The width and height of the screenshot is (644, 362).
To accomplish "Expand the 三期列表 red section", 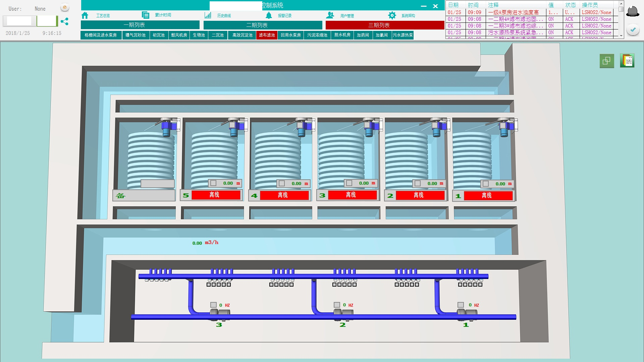I will [x=385, y=25].
